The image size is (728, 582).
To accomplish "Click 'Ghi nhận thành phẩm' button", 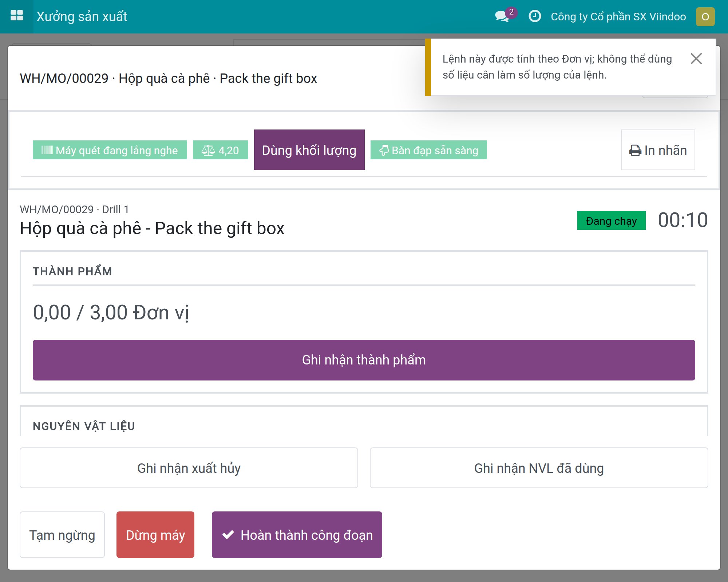I will tap(364, 360).
